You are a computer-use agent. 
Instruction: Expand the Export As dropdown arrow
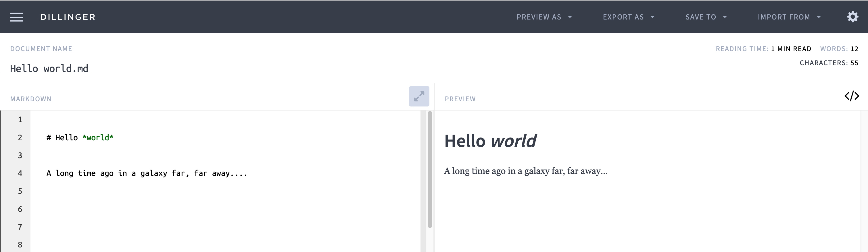652,17
